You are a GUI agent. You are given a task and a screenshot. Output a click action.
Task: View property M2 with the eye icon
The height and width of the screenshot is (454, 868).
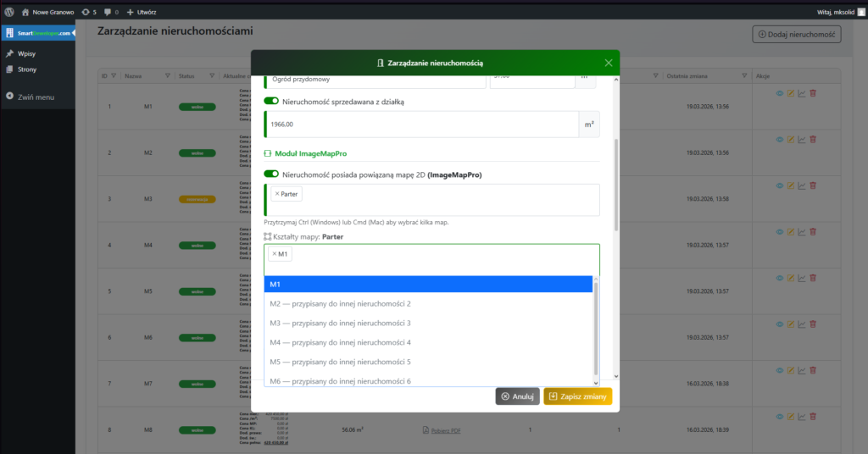click(780, 140)
